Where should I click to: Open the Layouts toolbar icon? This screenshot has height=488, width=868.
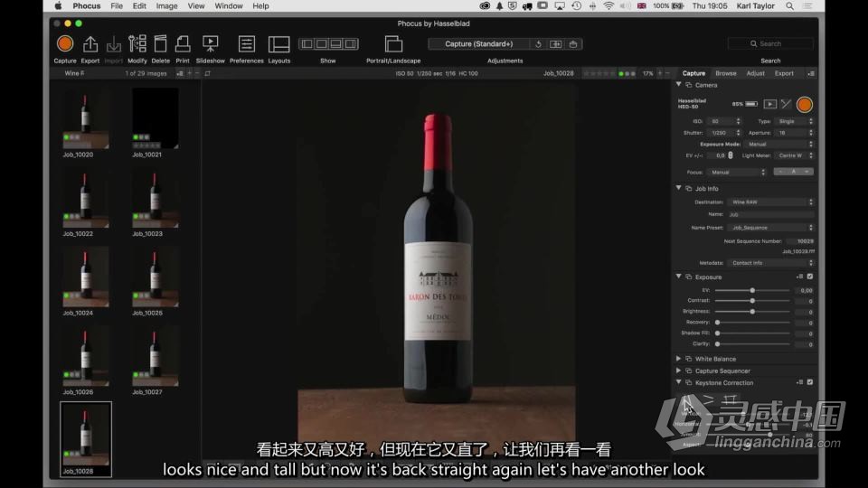(279, 43)
